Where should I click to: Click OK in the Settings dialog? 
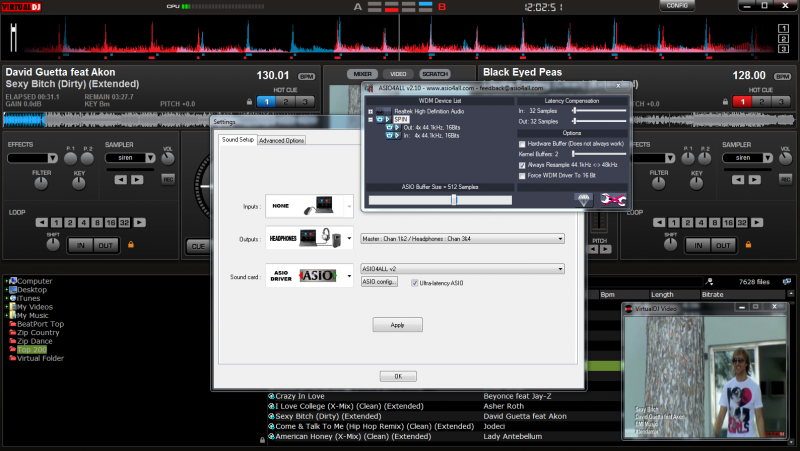pyautogui.click(x=398, y=376)
